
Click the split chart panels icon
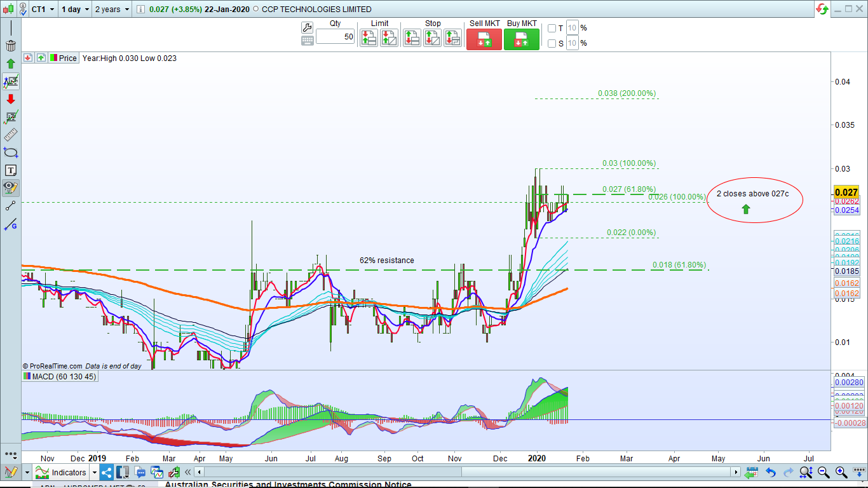point(123,472)
